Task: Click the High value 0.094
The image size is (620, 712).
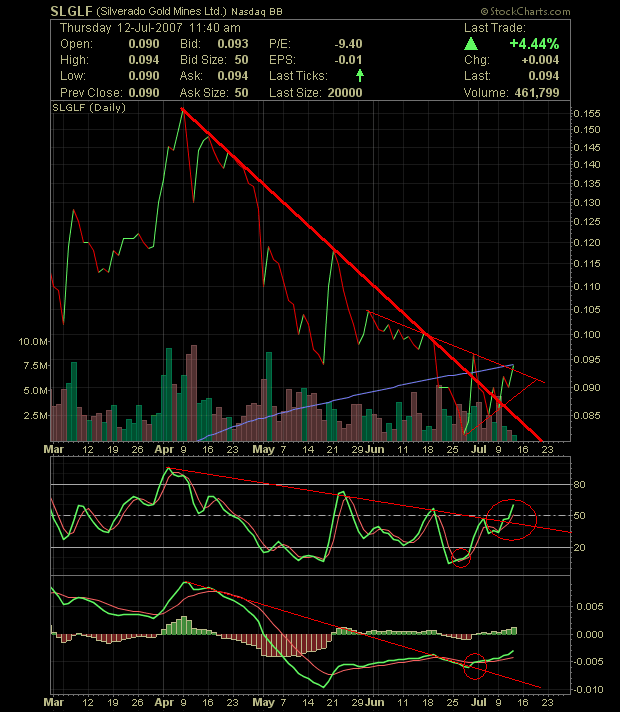Action: (144, 60)
